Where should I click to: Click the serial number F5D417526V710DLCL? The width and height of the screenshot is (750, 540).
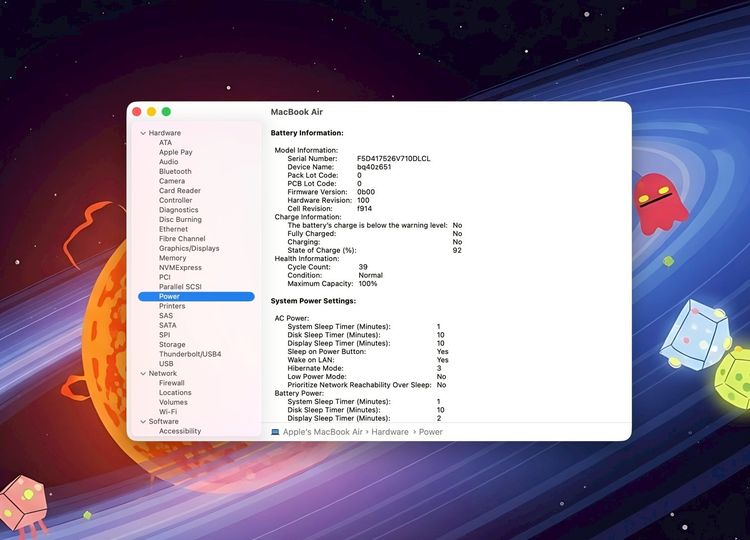393,158
